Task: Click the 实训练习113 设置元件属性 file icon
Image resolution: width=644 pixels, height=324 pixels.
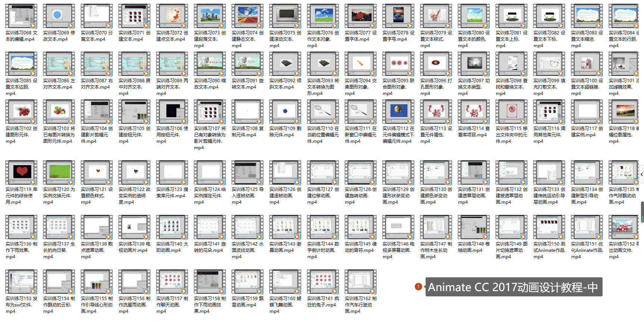Action: pyautogui.click(x=436, y=112)
